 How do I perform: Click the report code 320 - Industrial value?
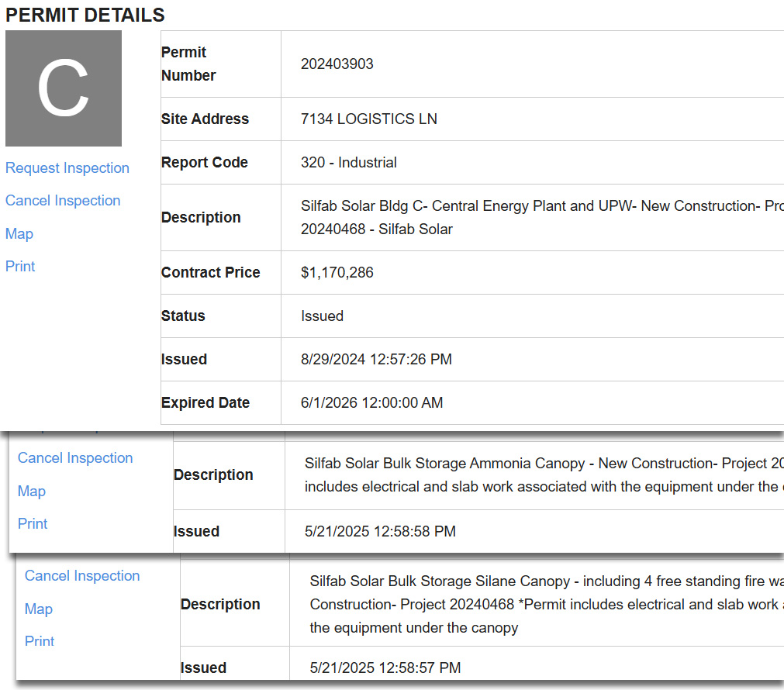point(348,163)
